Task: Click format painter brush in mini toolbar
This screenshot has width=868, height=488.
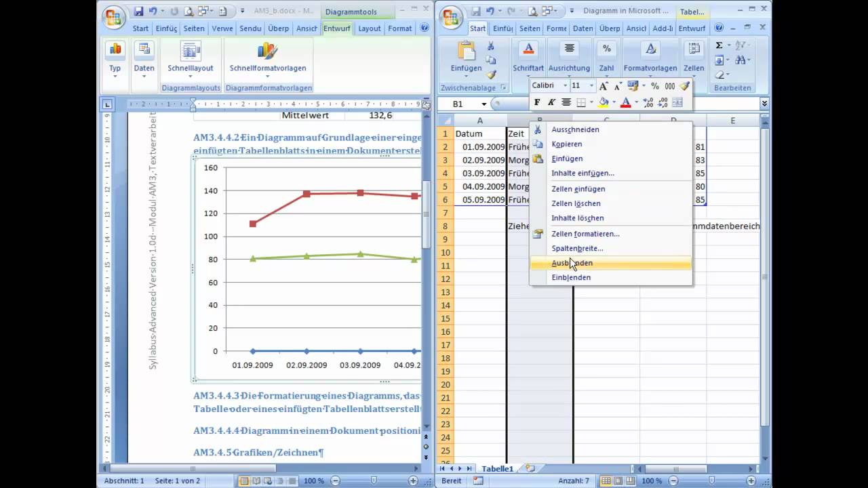Action: point(685,86)
